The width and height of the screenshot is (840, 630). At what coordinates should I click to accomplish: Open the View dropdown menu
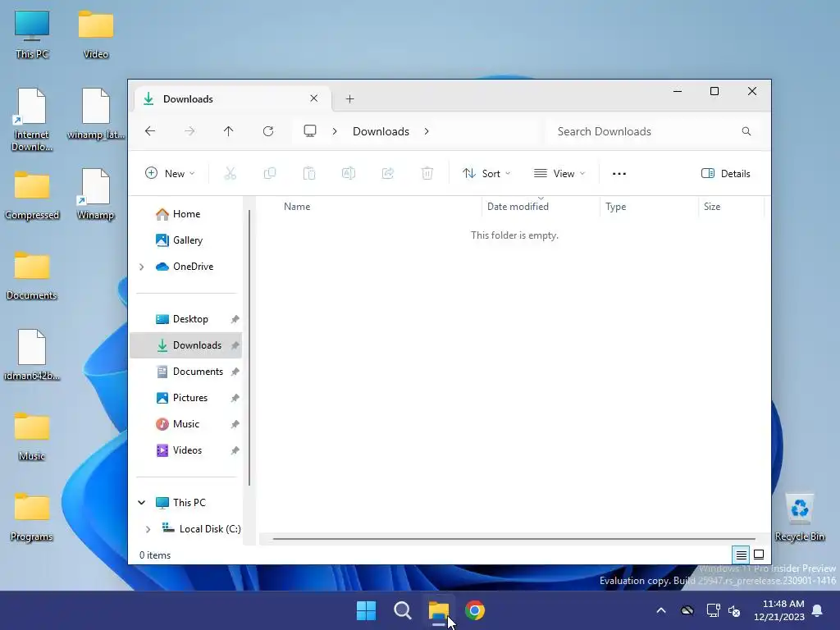559,174
